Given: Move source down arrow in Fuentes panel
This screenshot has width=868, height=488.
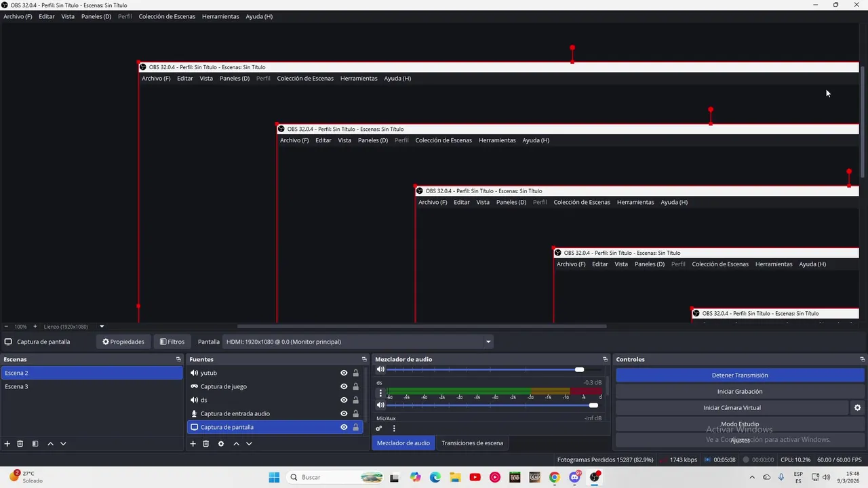Looking at the screenshot, I should pyautogui.click(x=249, y=443).
